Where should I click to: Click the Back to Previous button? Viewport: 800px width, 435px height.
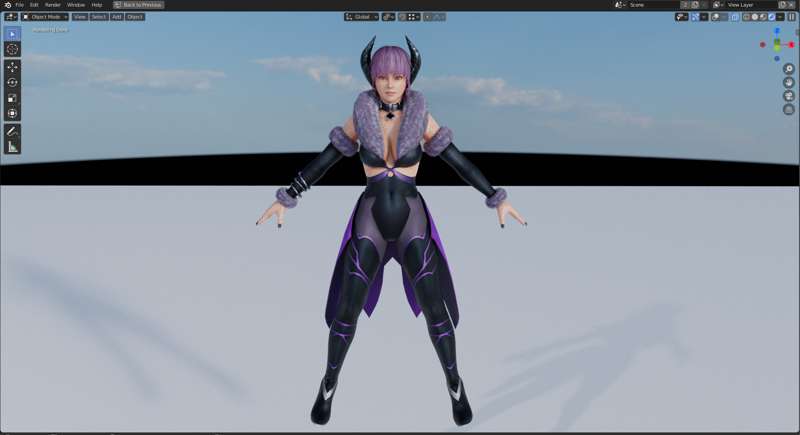138,5
